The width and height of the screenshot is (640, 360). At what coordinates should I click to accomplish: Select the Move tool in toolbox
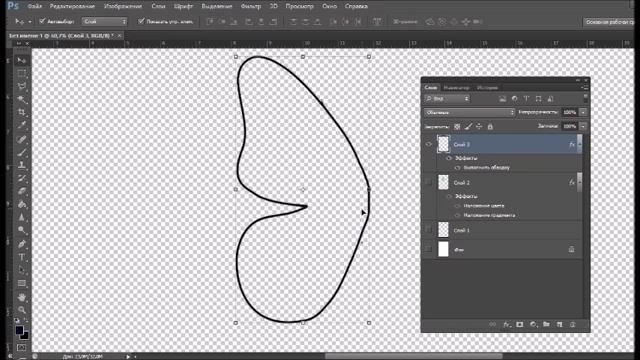[21, 60]
